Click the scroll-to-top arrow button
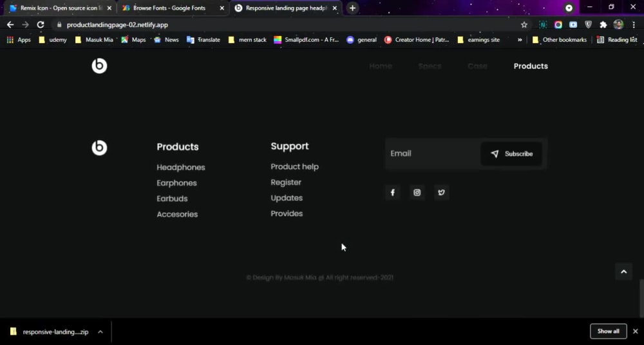Viewport: 644px width, 345px height. pos(624,271)
